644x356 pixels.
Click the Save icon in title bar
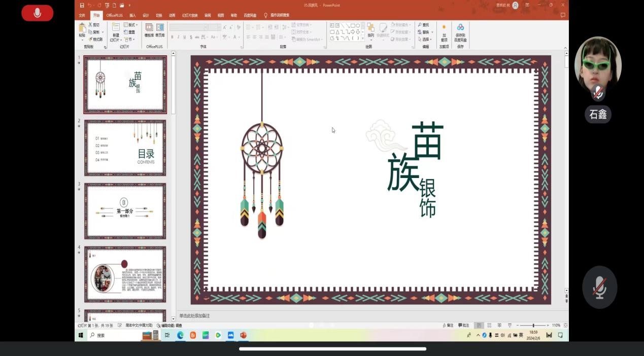coord(82,5)
